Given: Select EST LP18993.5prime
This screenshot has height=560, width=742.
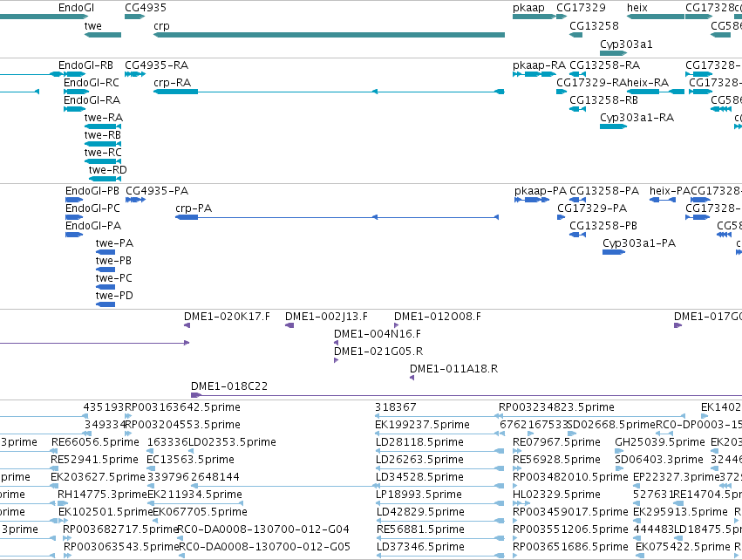Looking at the screenshot, I should 439,503.
